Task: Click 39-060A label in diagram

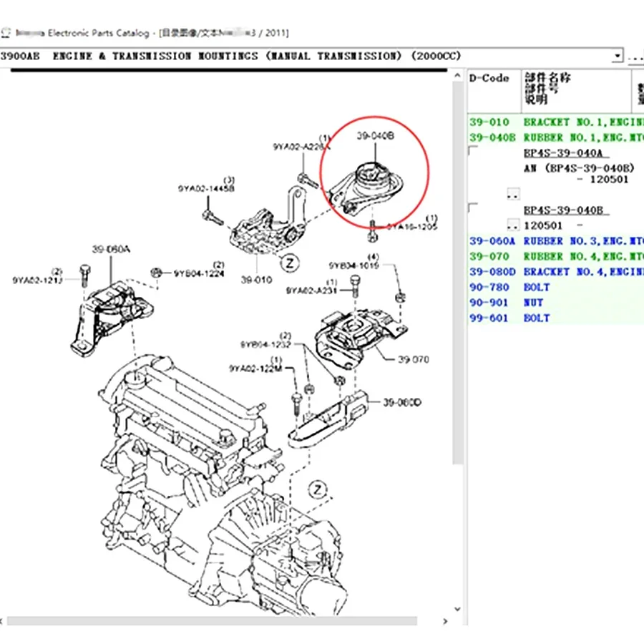Action: [111, 249]
